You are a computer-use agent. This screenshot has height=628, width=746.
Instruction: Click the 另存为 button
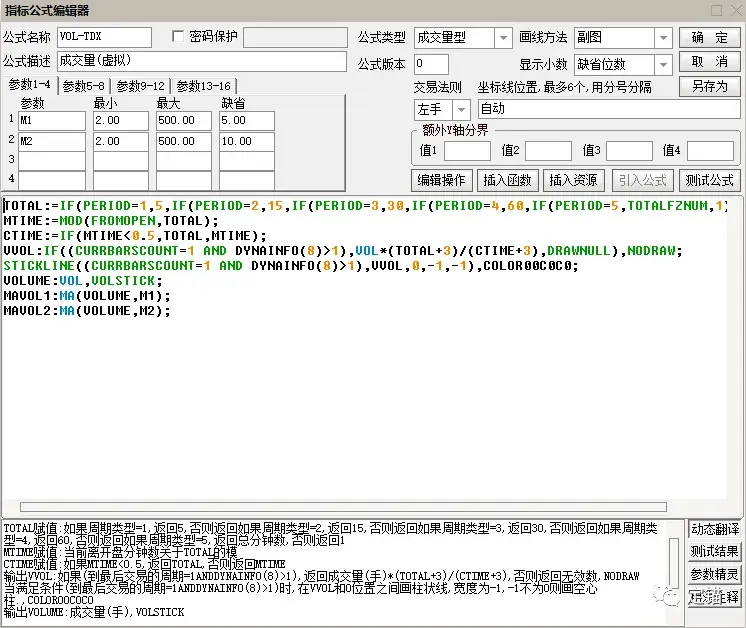click(x=709, y=87)
